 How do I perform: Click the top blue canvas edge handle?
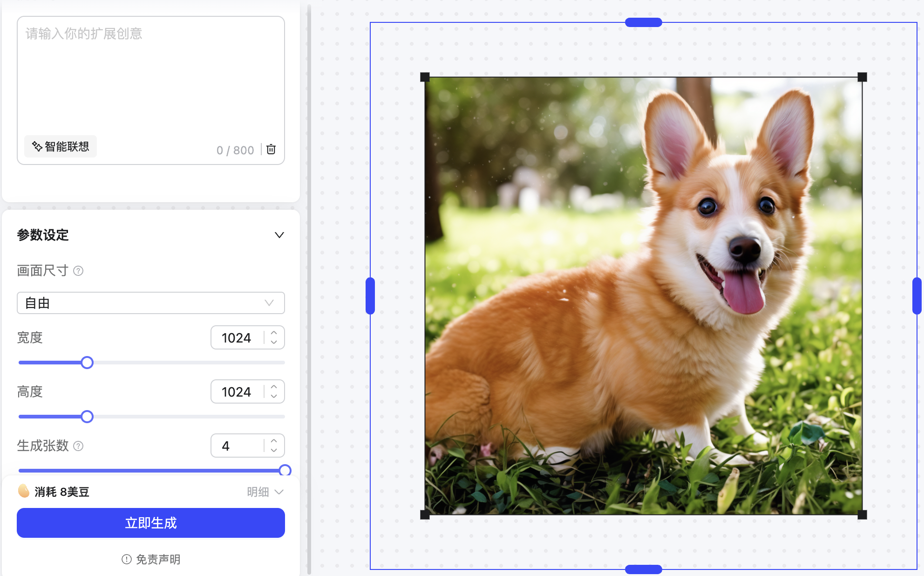pos(643,22)
